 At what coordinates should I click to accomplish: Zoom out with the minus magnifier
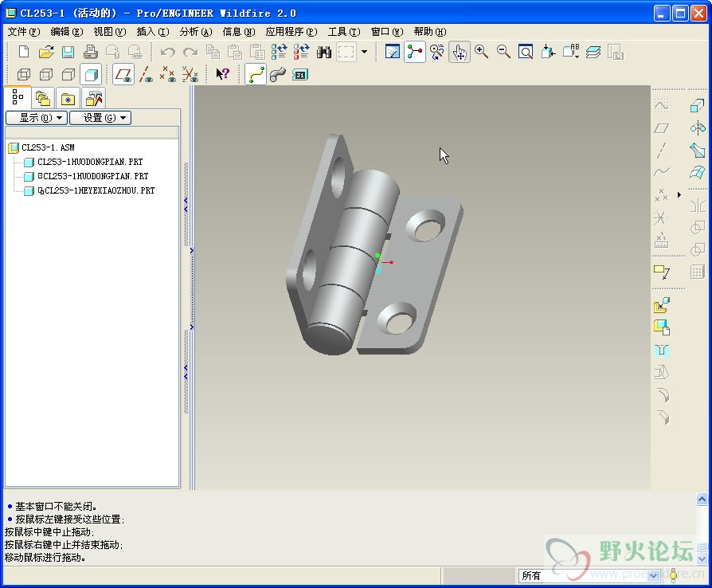(503, 52)
